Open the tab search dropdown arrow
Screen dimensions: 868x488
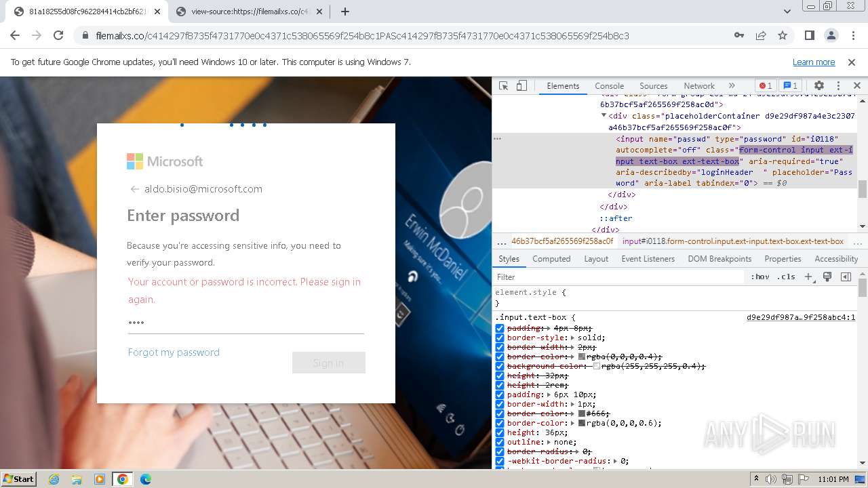(787, 12)
